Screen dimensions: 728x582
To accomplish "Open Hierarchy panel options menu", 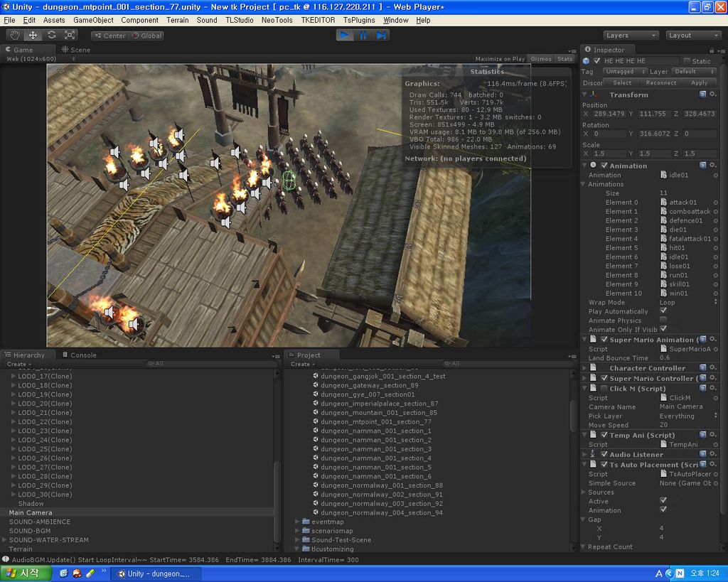I will coord(276,356).
